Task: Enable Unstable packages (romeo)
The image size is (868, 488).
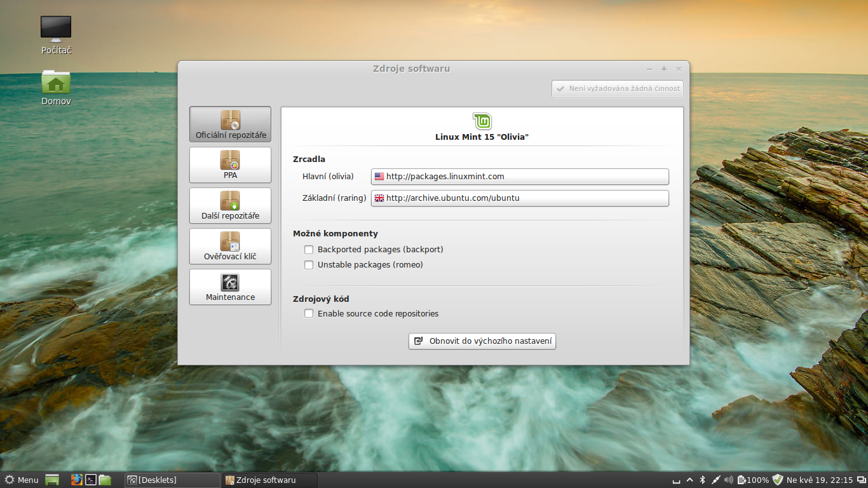Action: pos(309,264)
